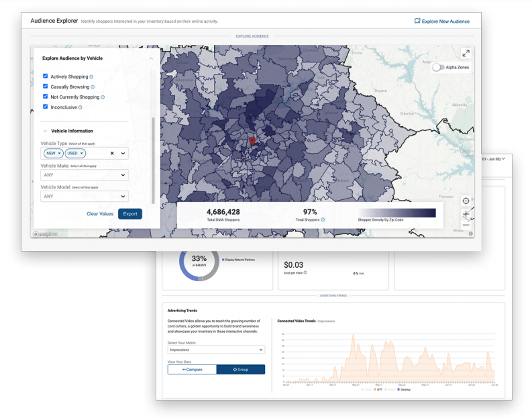Open the Vehicle Model dropdown
This screenshot has height=418, width=532.
click(84, 197)
